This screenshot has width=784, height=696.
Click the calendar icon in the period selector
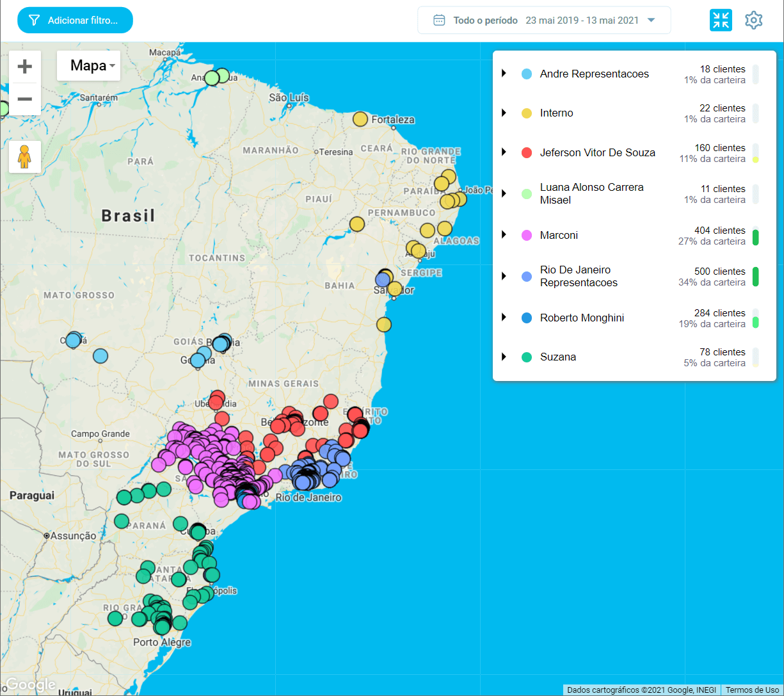coord(439,20)
